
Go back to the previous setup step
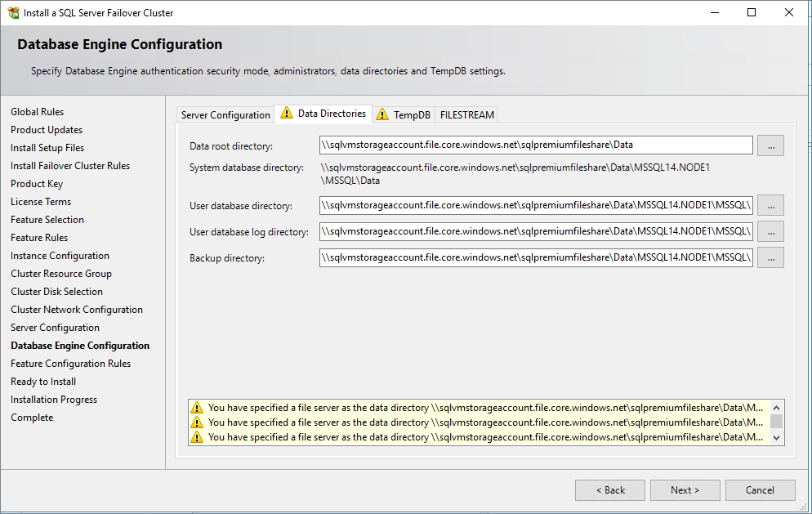pos(609,489)
